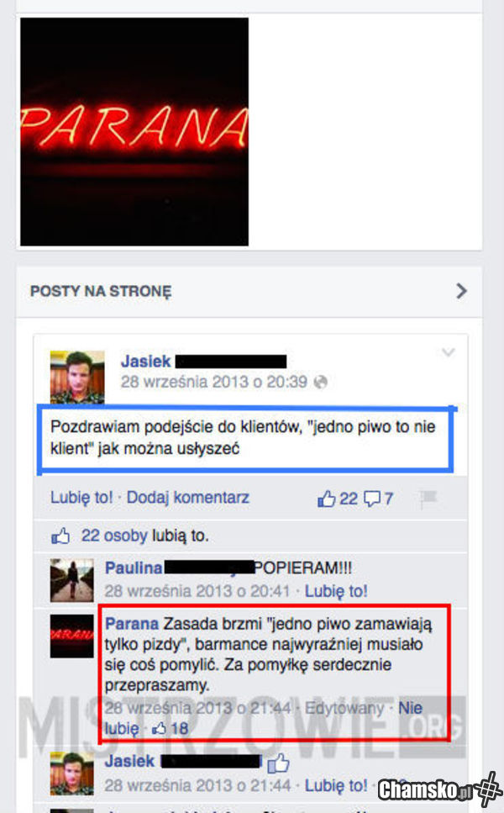This screenshot has width=504, height=813.
Task: Open post options dropdown arrow on Jasiek's post
Action: (x=448, y=352)
